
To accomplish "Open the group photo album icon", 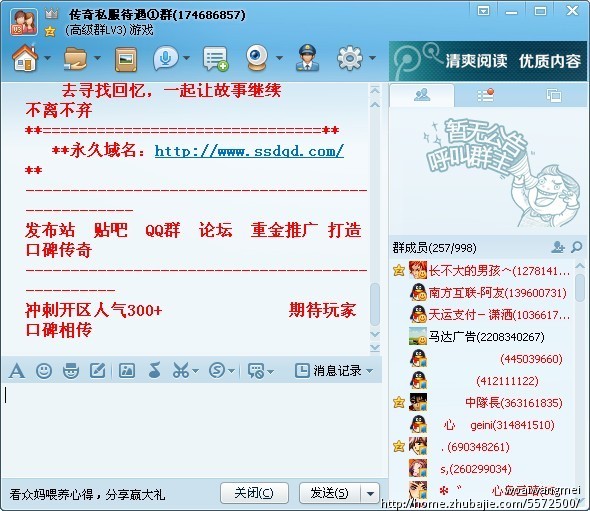I will pos(126,59).
